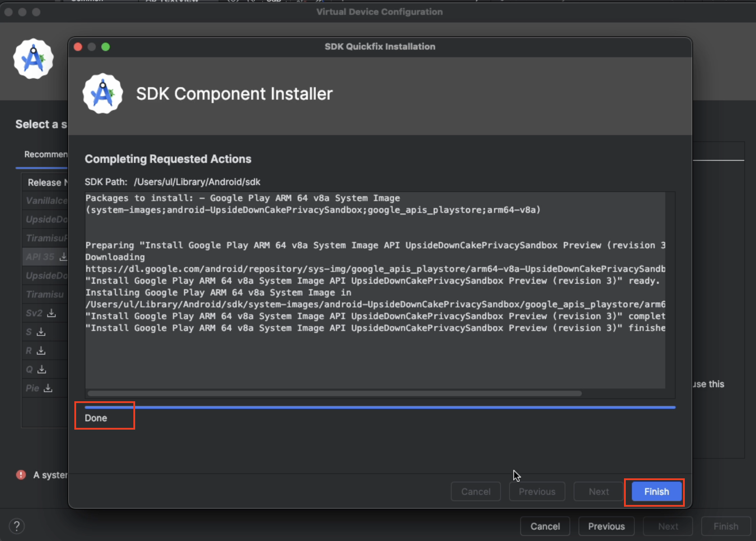This screenshot has width=756, height=541.
Task: Switch to the Recommended tab
Action: pyautogui.click(x=46, y=154)
